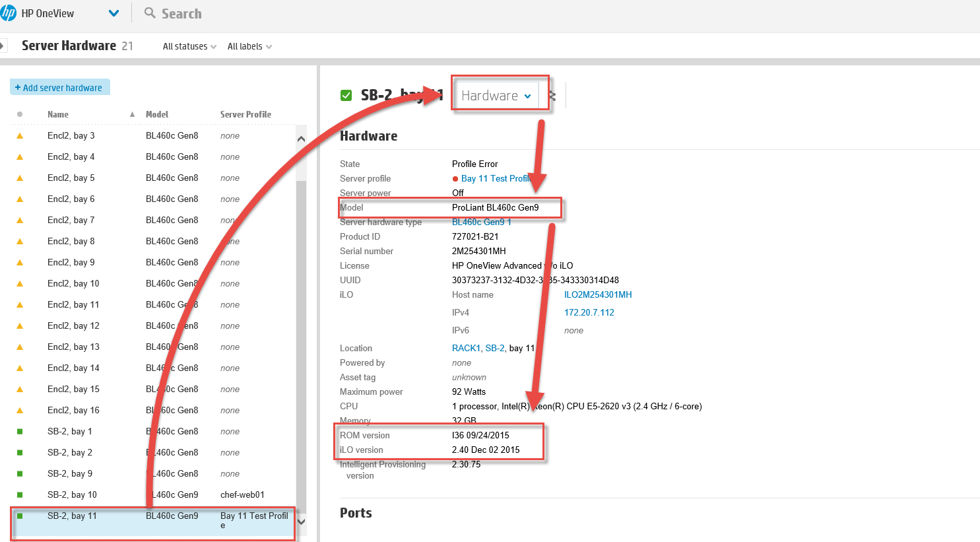
Task: Click the status column header dot
Action: pos(20,114)
